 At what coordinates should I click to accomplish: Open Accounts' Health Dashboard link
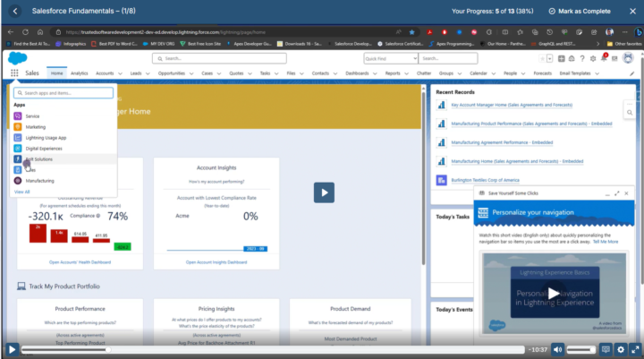(x=80, y=262)
